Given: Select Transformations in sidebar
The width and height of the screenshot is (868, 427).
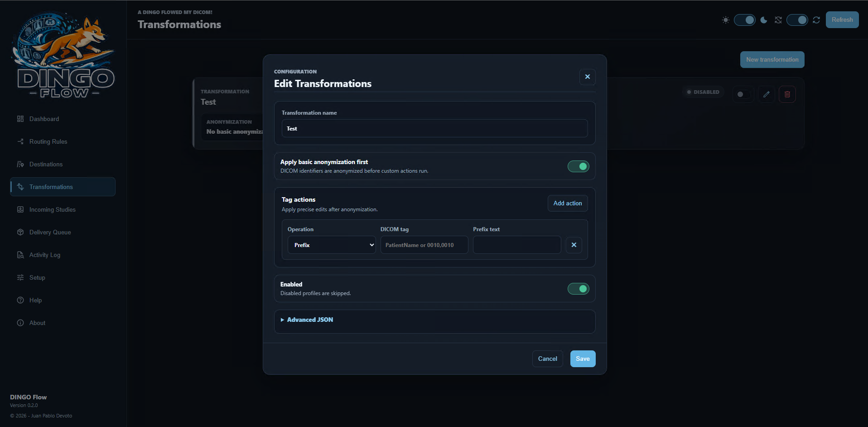Looking at the screenshot, I should [63, 187].
